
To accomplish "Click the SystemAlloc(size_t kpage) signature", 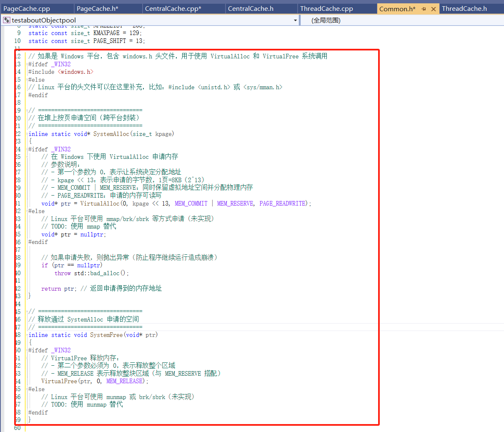I will tap(101, 134).
